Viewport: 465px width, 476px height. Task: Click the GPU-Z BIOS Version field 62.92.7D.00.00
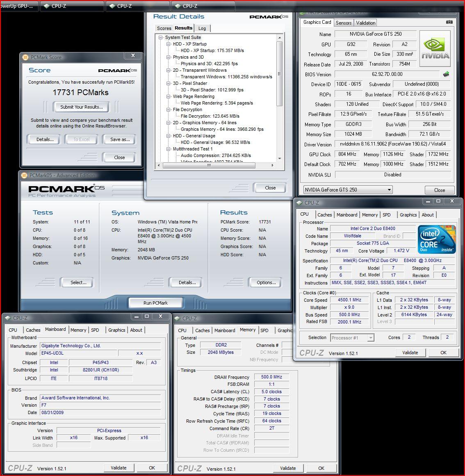coord(387,74)
